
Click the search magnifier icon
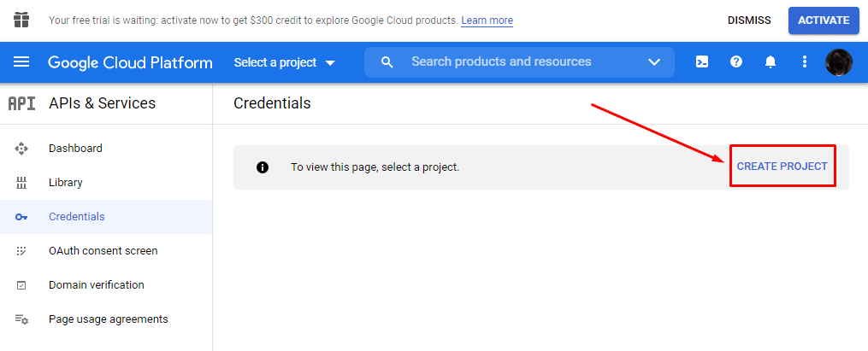pos(387,62)
